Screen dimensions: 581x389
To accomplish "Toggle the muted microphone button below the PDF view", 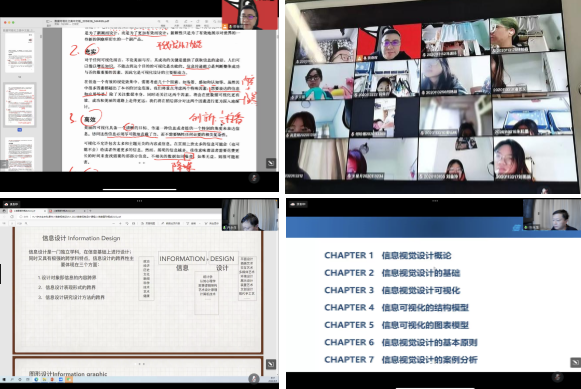I will [x=254, y=178].
